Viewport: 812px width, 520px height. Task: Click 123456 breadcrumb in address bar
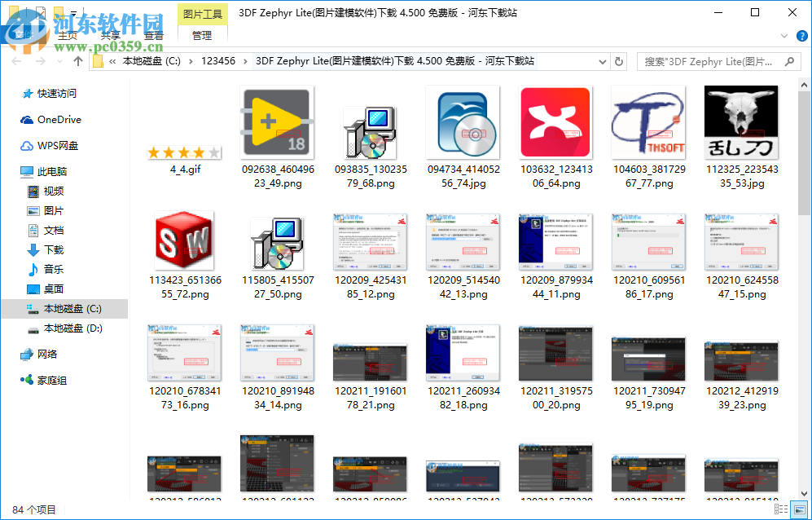pyautogui.click(x=218, y=61)
